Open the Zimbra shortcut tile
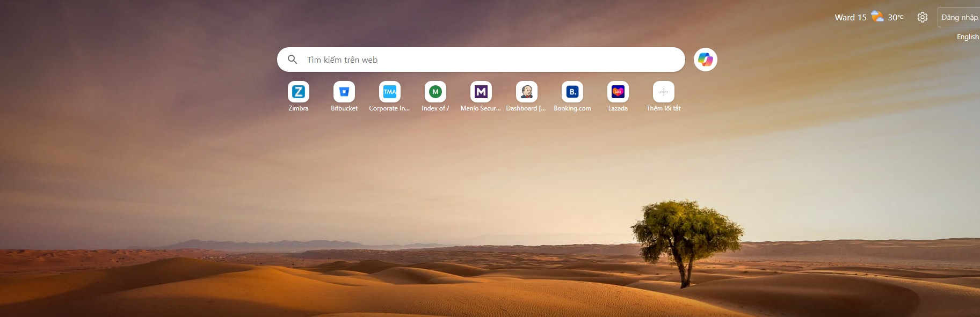Screen dimensions: 980x317 tap(298, 92)
